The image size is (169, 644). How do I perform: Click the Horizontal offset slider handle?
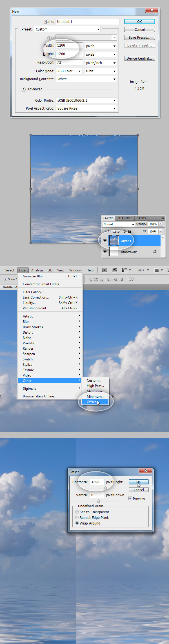(x=105, y=488)
